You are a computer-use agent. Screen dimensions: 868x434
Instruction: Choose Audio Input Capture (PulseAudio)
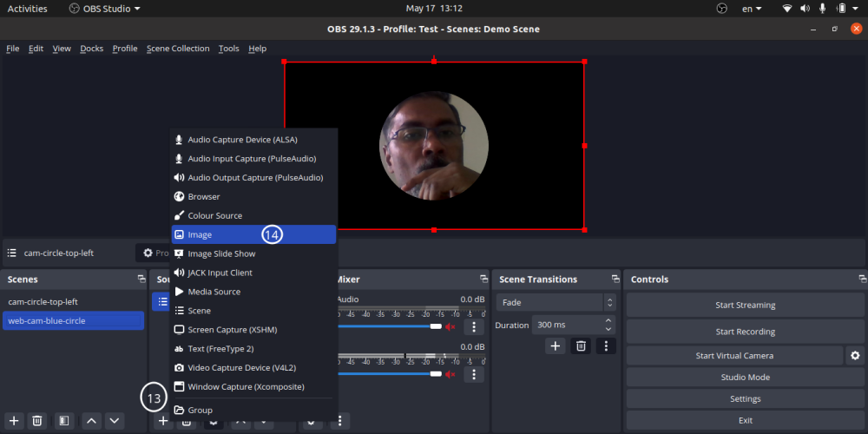coord(253,158)
